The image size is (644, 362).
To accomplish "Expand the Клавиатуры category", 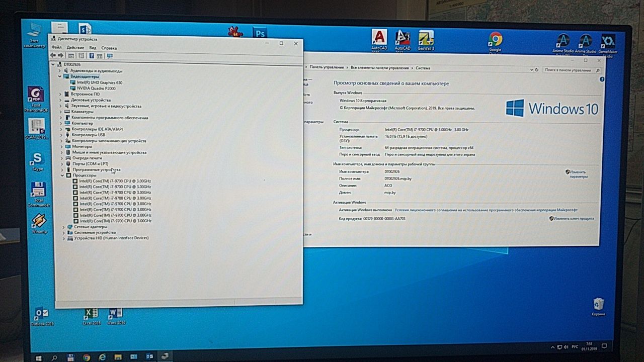I will coord(60,112).
